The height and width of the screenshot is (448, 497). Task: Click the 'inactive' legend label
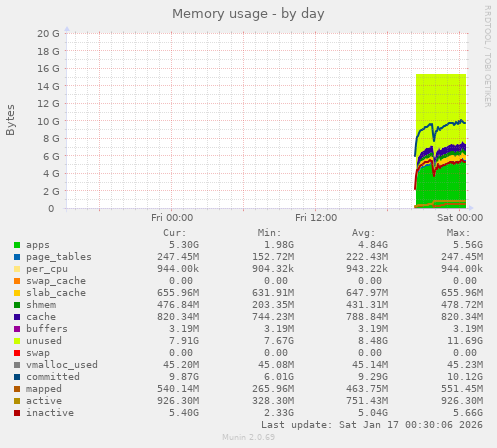pyautogui.click(x=50, y=413)
